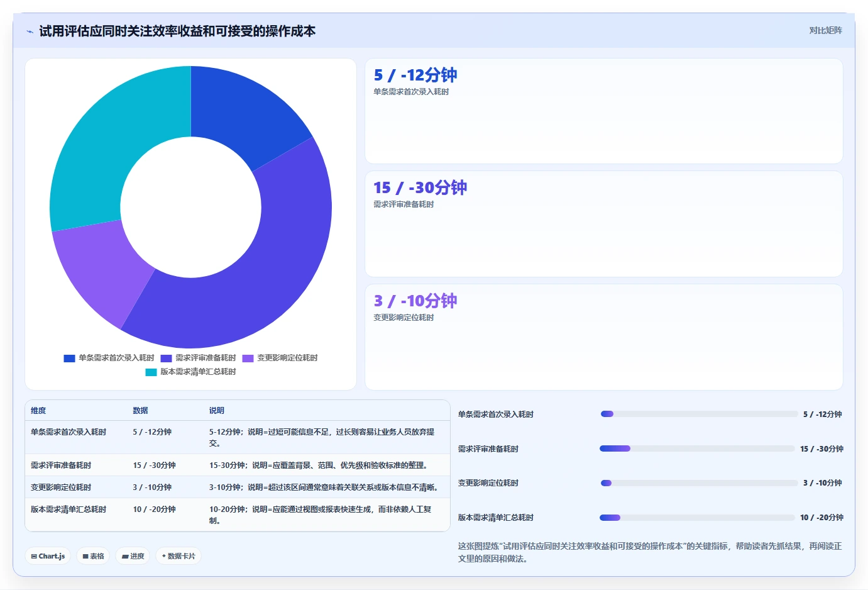Click progress value 5 / -12分钟
868x590 pixels.
823,415
